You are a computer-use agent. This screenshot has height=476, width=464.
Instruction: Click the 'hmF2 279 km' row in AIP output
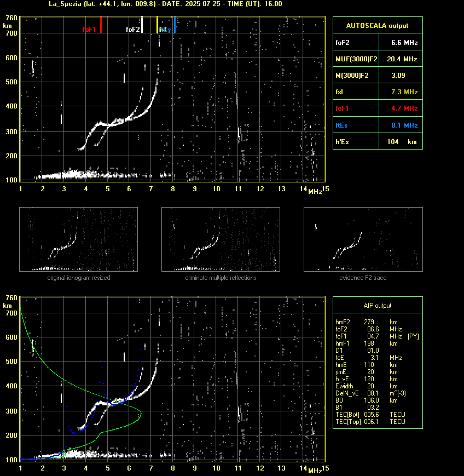(x=367, y=322)
